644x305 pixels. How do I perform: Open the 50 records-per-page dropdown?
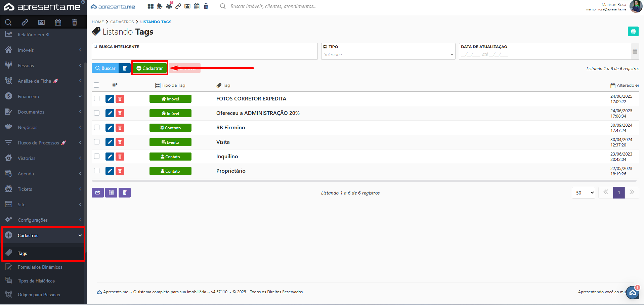click(x=584, y=193)
